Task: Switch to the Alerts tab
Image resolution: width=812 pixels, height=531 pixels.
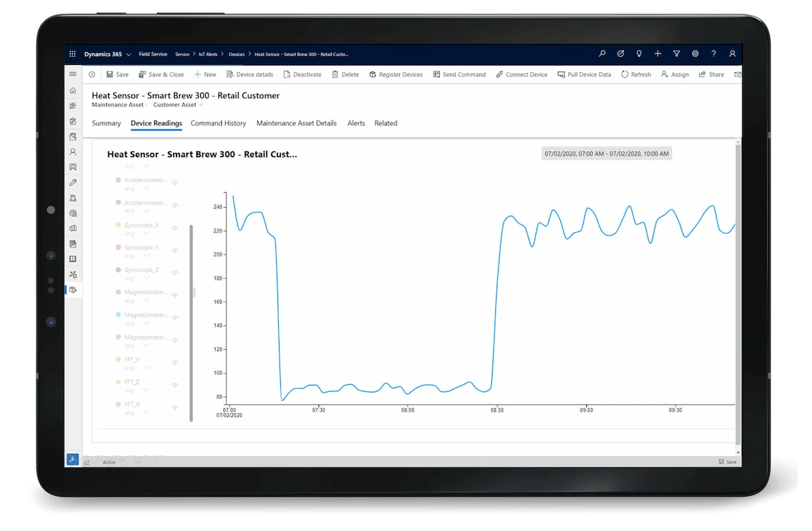Action: (x=356, y=123)
